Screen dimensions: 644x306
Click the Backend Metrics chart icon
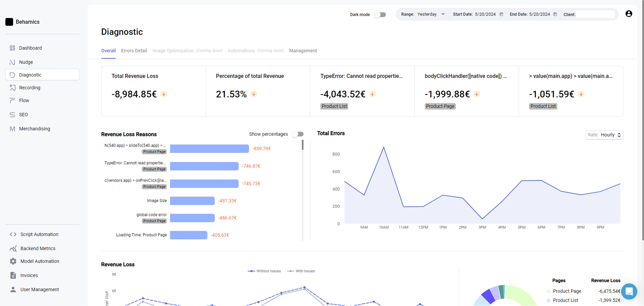click(x=13, y=248)
